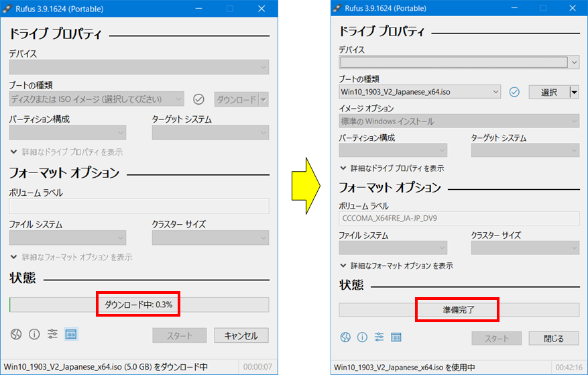This screenshot has width=588, height=375.
Task: Open arrow beside 選択 split button
Action: (574, 92)
